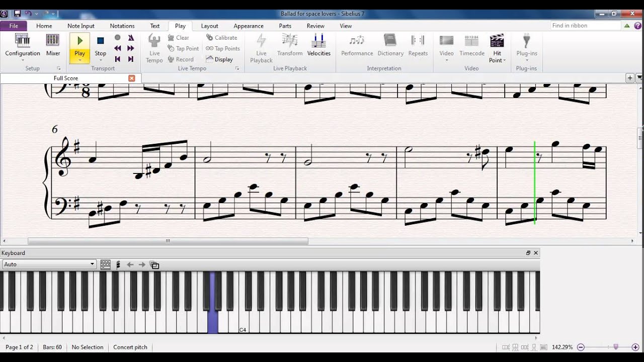Viewport: 644px width, 362px height.
Task: Toggle chord mode in Keyboard panel
Action: coord(118,264)
